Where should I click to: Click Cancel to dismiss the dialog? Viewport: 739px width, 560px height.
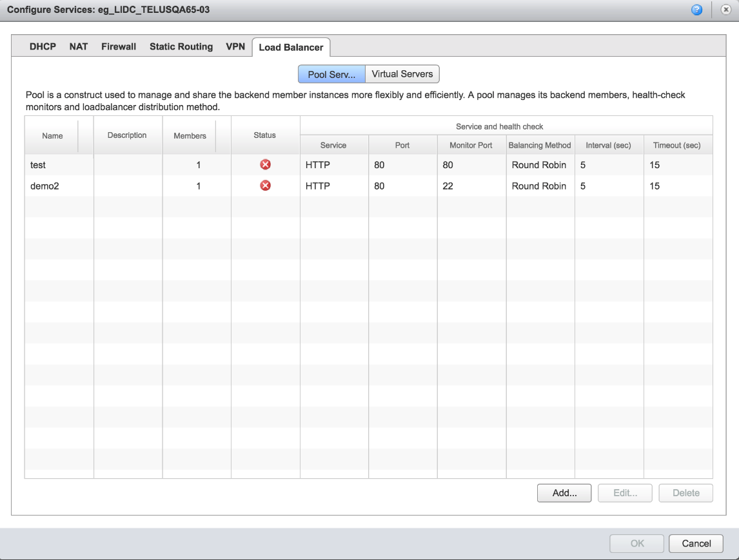pyautogui.click(x=695, y=543)
